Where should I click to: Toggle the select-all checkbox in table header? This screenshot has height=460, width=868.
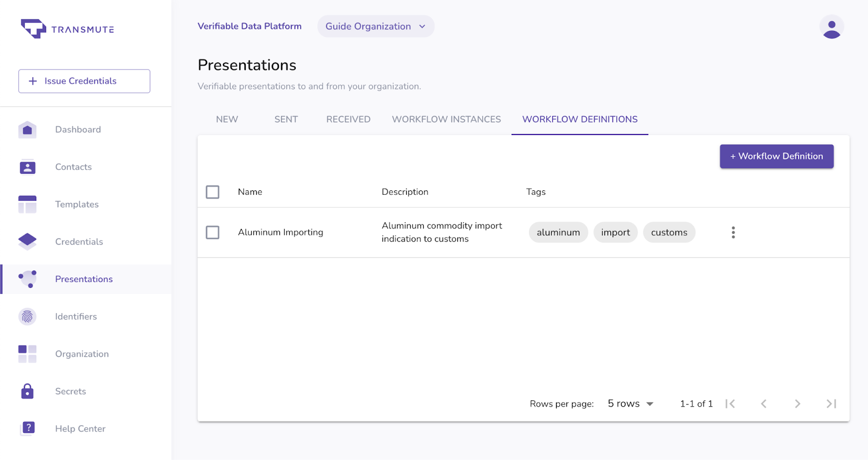click(x=213, y=192)
